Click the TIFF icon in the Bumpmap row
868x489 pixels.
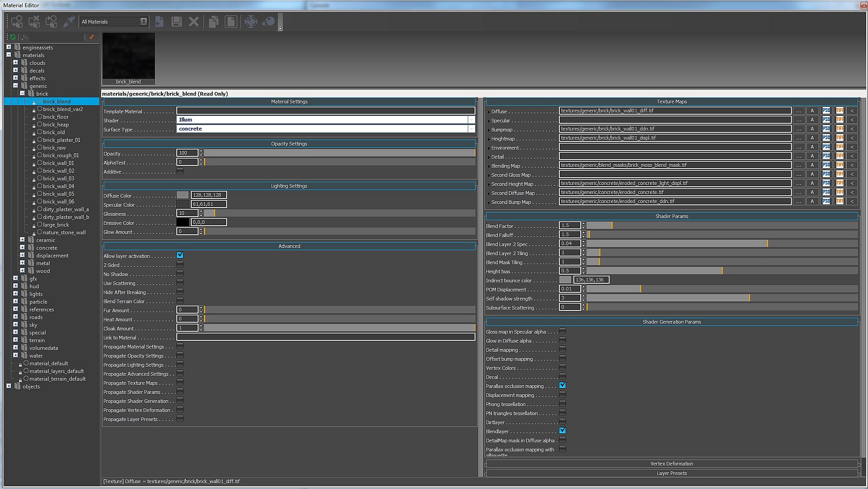click(x=839, y=129)
